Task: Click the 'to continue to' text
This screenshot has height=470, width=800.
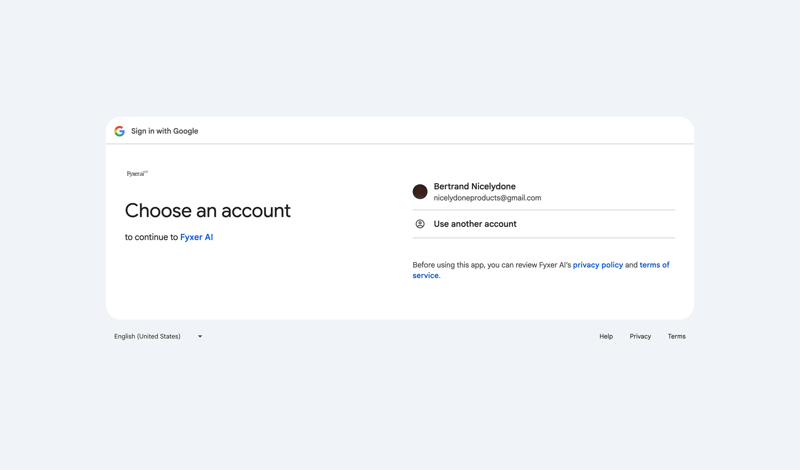Action: tap(151, 238)
